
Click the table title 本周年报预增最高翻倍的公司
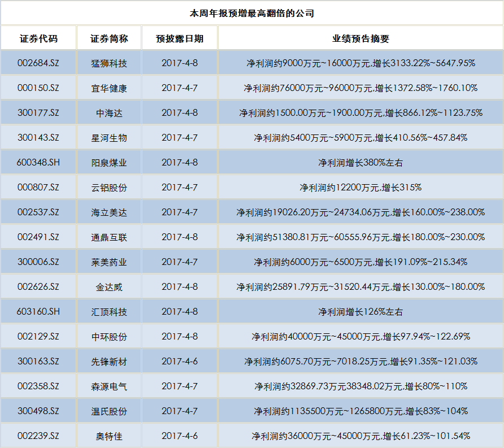tap(251, 13)
